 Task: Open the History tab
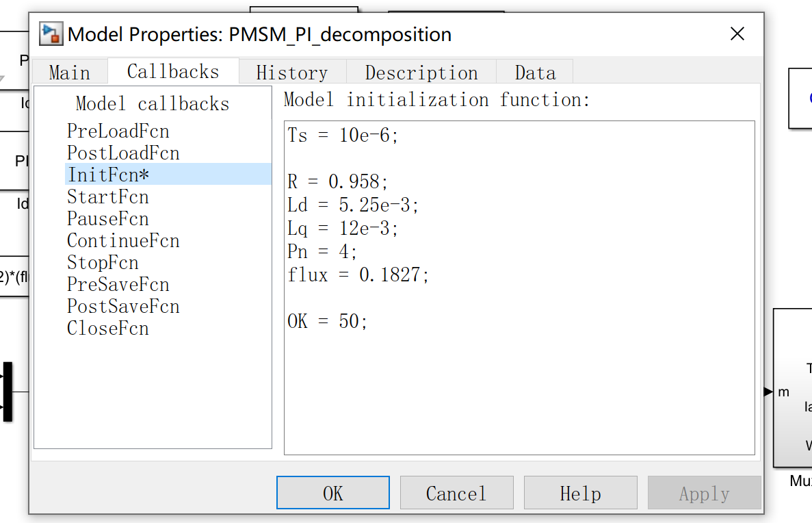tap(292, 71)
